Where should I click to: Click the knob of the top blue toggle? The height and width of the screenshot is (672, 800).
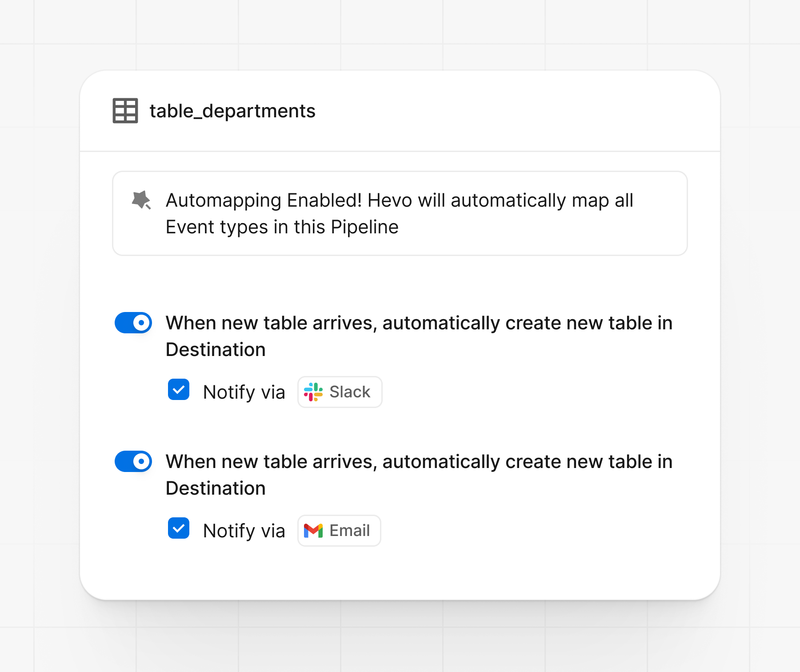140,323
